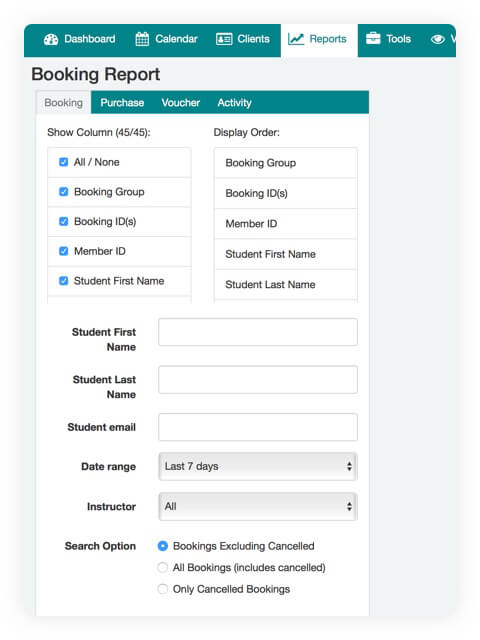Toggle the All / None checkbox

pos(64,162)
